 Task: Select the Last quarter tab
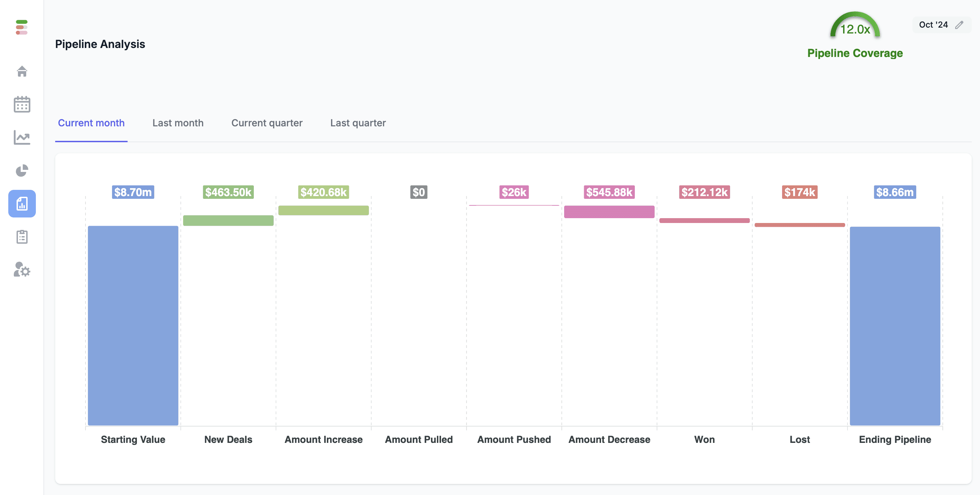point(358,123)
